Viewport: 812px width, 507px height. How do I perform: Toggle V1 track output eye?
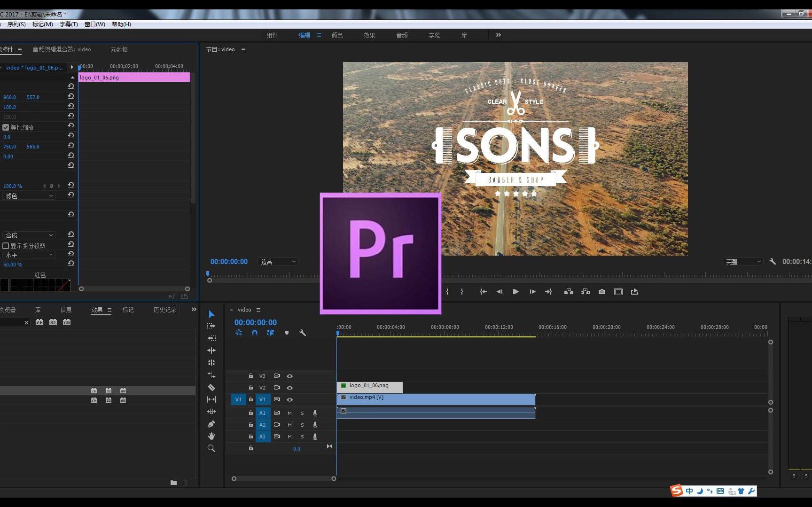290,399
